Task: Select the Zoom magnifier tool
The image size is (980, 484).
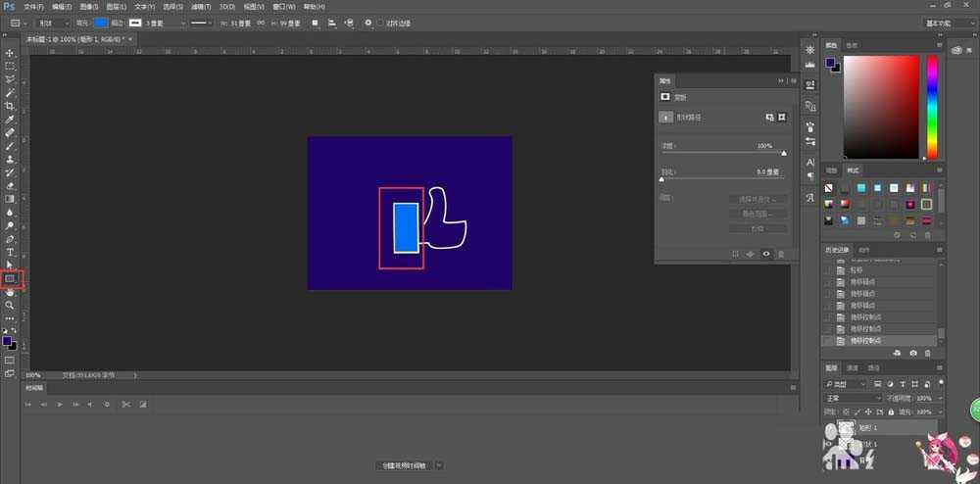Action: click(10, 305)
